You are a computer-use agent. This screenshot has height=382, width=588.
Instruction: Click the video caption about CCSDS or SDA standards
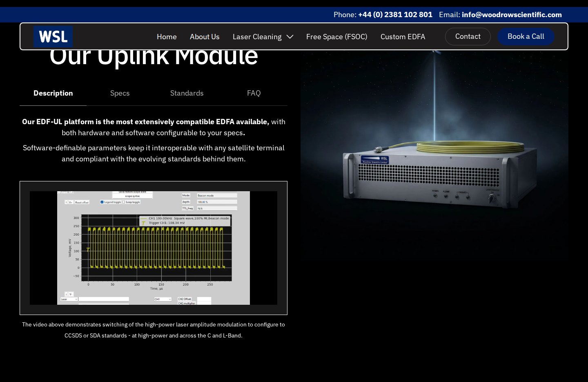pos(154,330)
